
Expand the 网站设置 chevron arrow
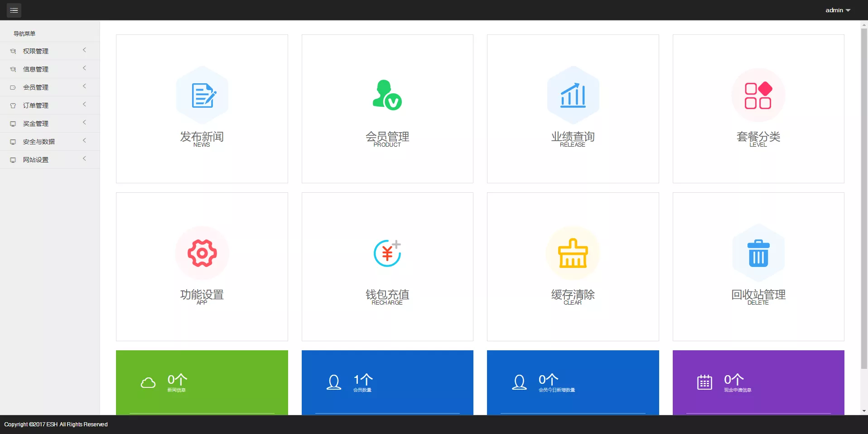[84, 159]
